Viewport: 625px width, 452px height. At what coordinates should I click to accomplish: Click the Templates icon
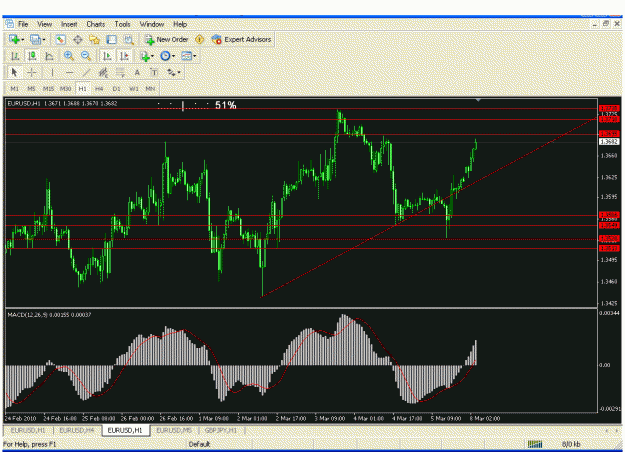coord(186,56)
